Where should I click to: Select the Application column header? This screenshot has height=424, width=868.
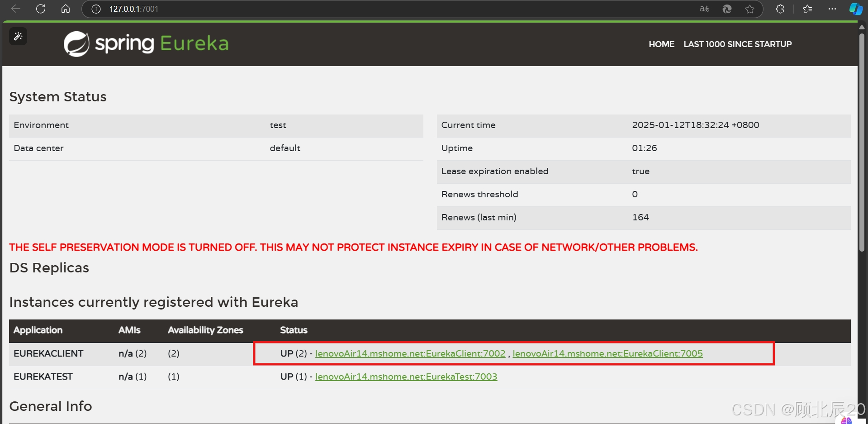38,330
